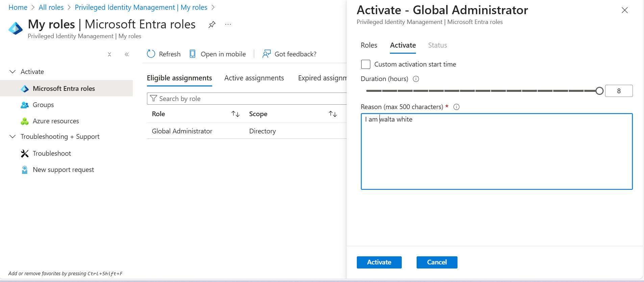Screen dimensions: 644x282
Task: Enable Custom activation start time checkbox
Action: pyautogui.click(x=366, y=64)
